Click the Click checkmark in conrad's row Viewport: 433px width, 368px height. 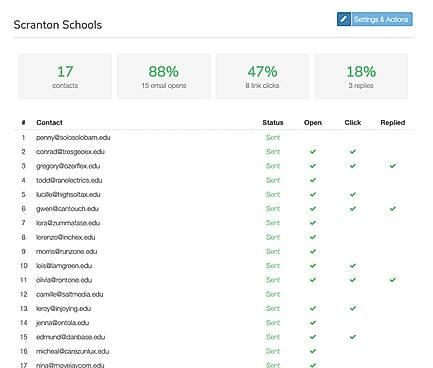(353, 152)
